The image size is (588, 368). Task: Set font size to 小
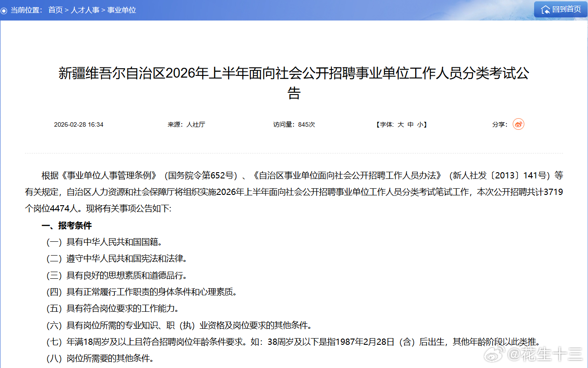coord(420,124)
